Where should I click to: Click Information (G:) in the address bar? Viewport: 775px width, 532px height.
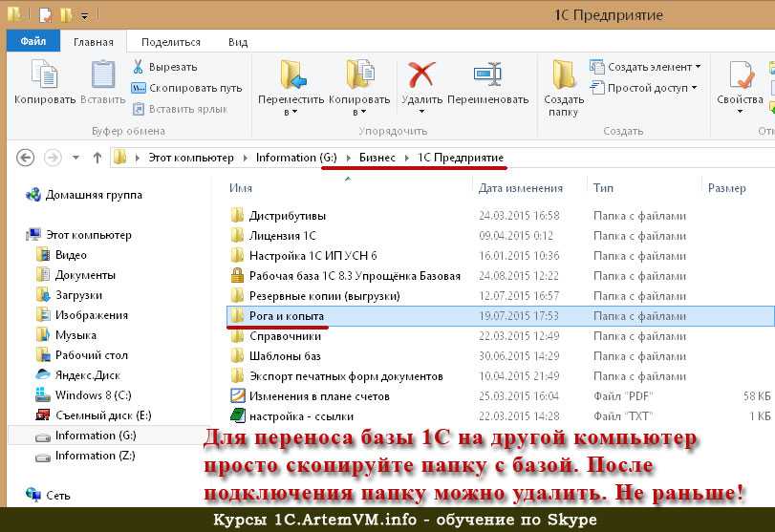click(296, 158)
